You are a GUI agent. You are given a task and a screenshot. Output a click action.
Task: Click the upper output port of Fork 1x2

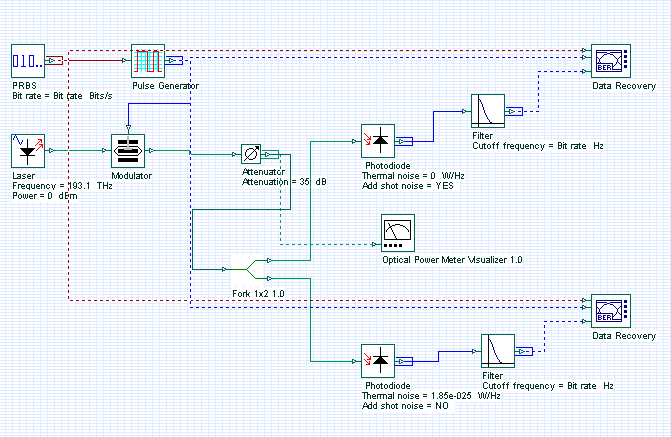pos(269,260)
